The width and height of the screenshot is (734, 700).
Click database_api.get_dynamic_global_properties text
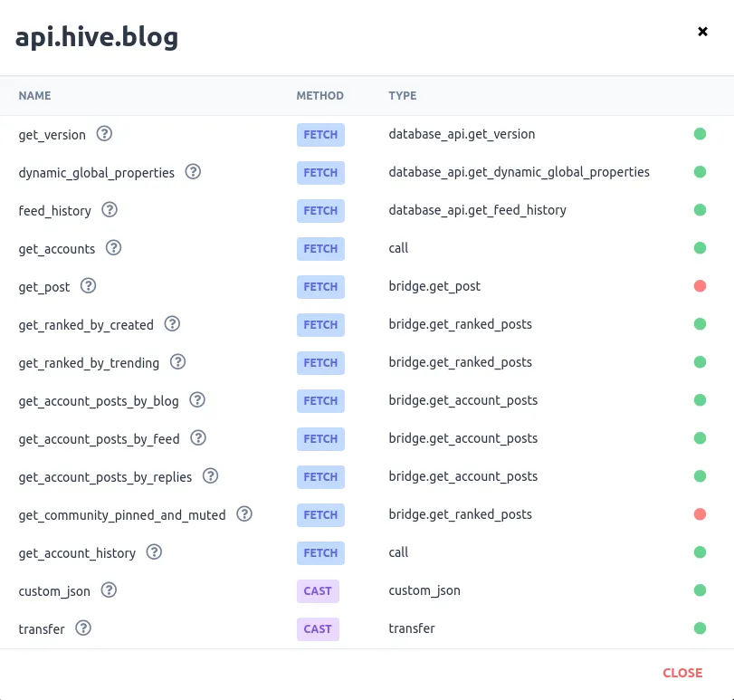coord(519,172)
